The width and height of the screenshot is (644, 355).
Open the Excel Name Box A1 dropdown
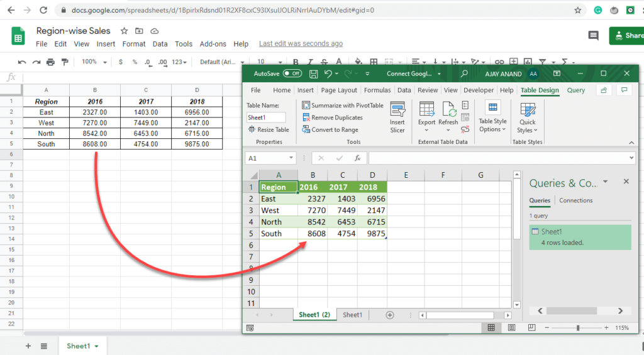coord(291,158)
